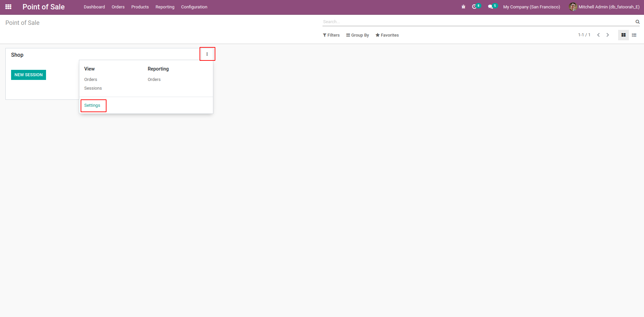Image resolution: width=644 pixels, height=317 pixels.
Task: Click the Shop card title
Action: pyautogui.click(x=17, y=55)
